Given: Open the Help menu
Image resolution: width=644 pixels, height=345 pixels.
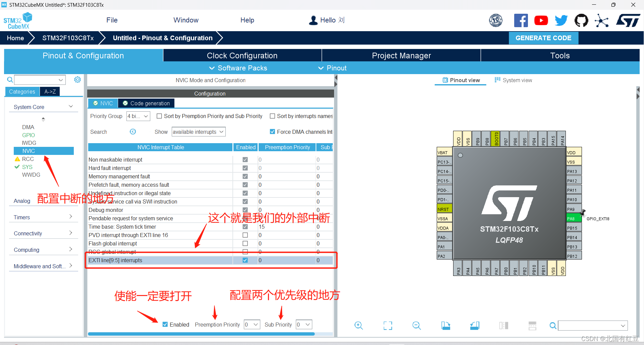Looking at the screenshot, I should click(x=247, y=20).
